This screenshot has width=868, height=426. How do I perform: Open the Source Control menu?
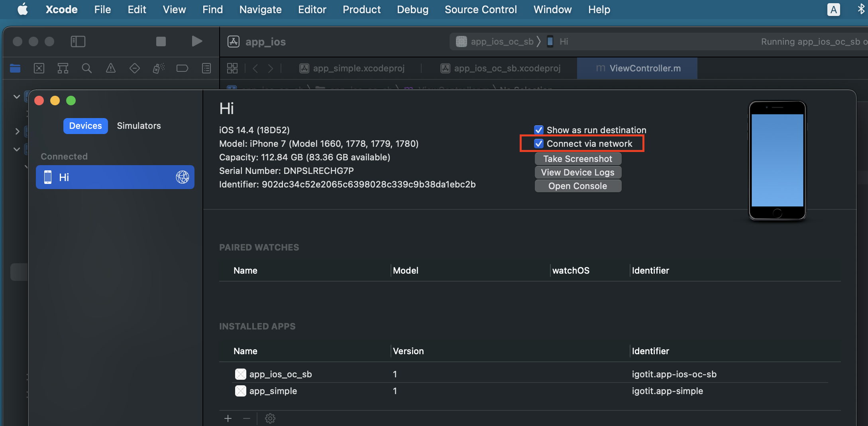coord(481,9)
